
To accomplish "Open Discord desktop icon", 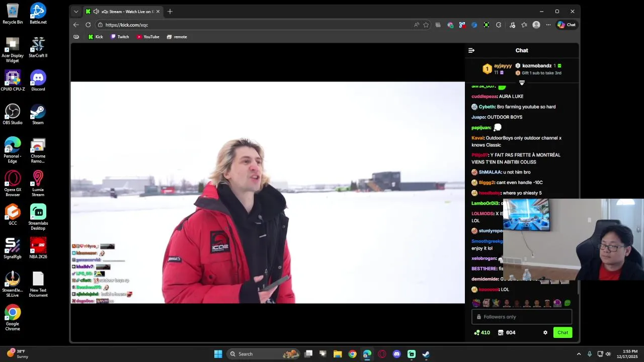I will pyautogui.click(x=38, y=80).
